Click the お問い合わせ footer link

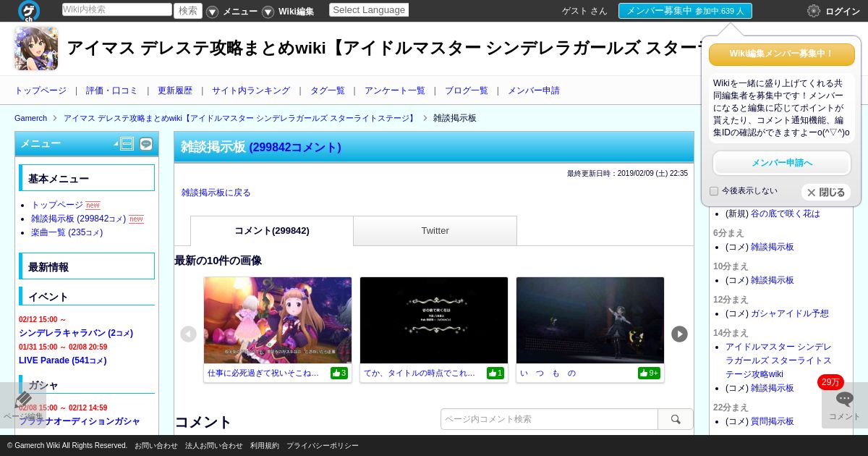coord(156,446)
